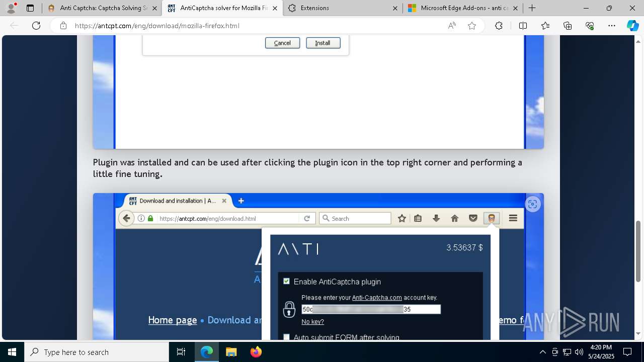Refresh the current page

coord(36,26)
